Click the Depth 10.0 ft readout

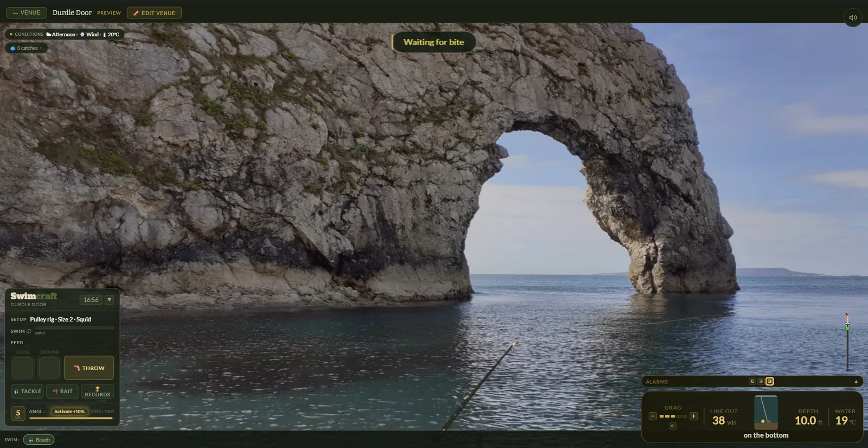pos(808,417)
